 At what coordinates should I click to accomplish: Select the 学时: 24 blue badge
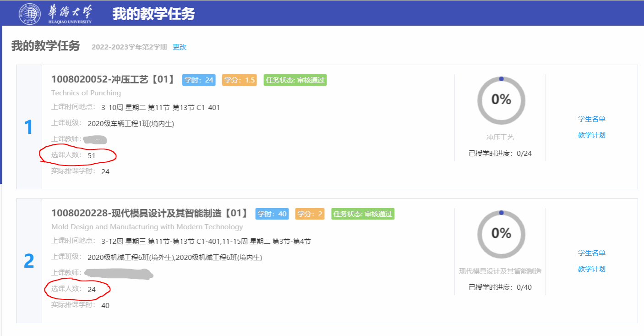pos(199,80)
